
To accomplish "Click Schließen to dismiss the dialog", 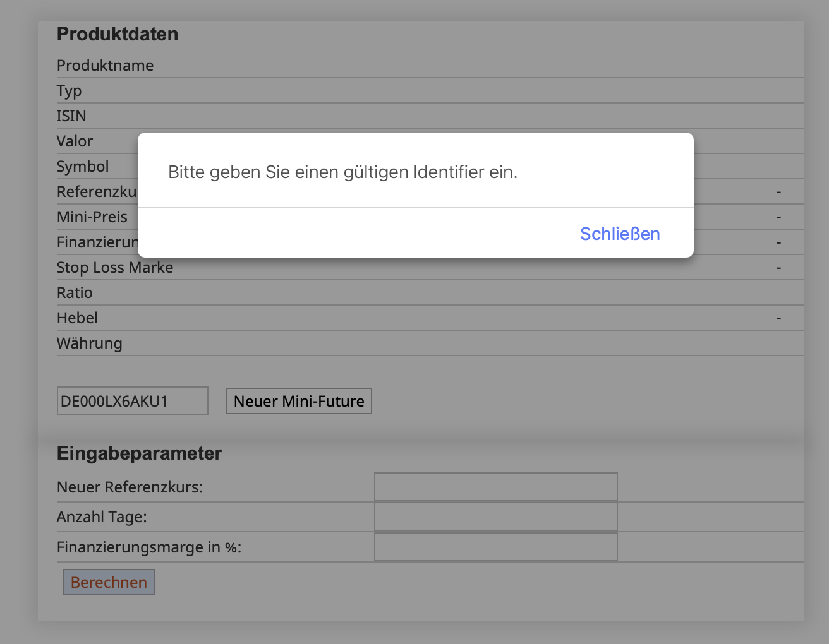I will [x=620, y=234].
